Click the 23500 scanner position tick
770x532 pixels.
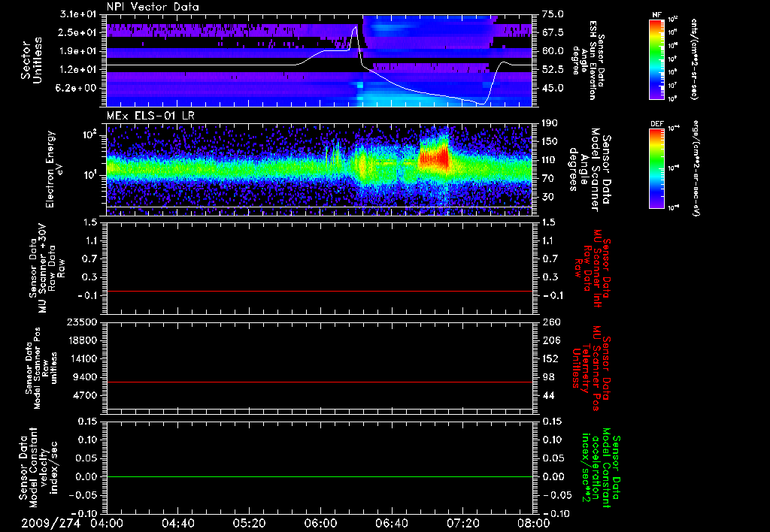point(81,322)
